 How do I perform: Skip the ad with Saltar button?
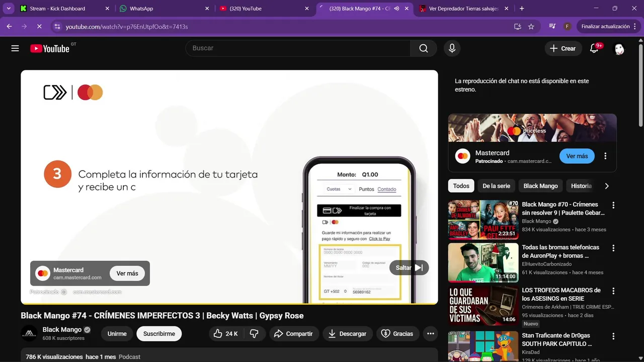coord(409,268)
